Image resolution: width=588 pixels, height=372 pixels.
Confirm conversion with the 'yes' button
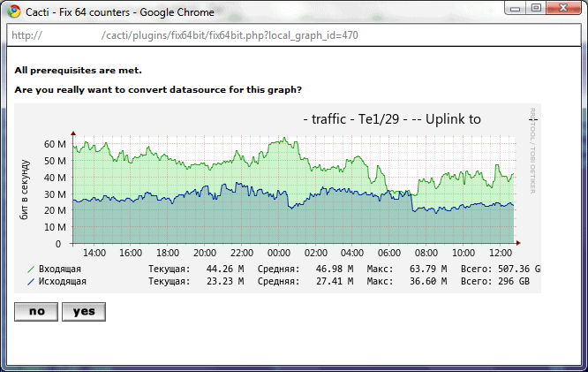(84, 312)
